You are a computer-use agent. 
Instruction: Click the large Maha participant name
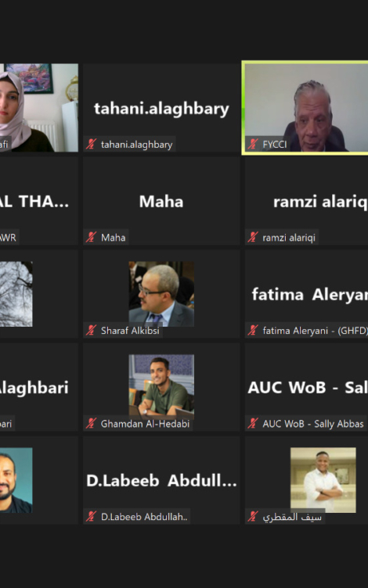tap(161, 202)
